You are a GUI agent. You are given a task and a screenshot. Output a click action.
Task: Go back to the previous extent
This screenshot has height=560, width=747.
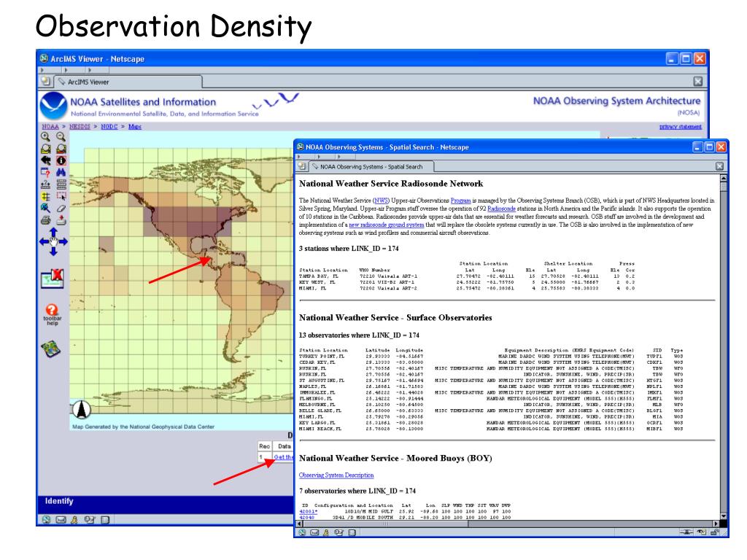click(46, 160)
